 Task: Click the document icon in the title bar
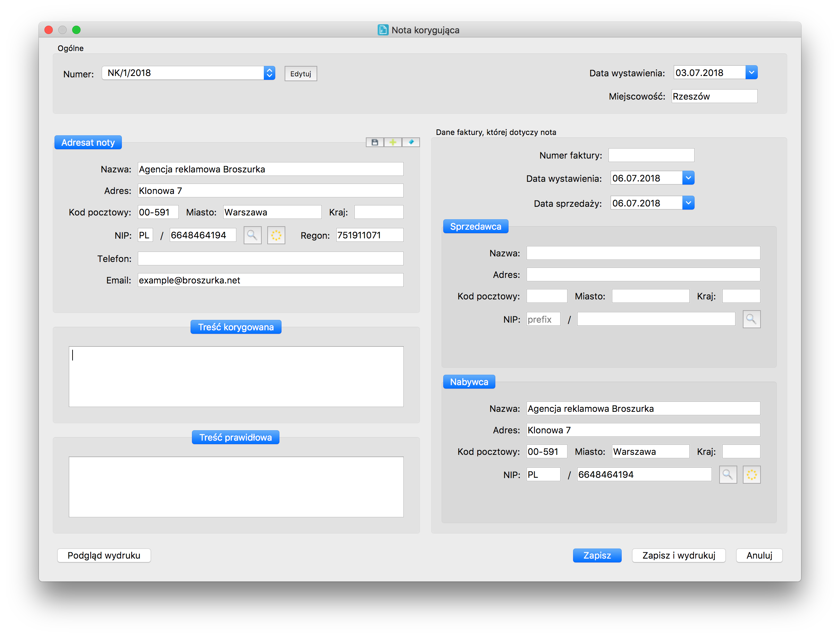[x=383, y=30]
